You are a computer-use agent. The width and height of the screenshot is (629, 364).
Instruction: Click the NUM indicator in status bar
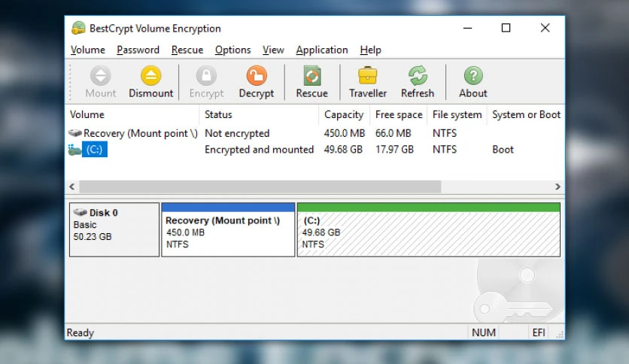tap(484, 332)
